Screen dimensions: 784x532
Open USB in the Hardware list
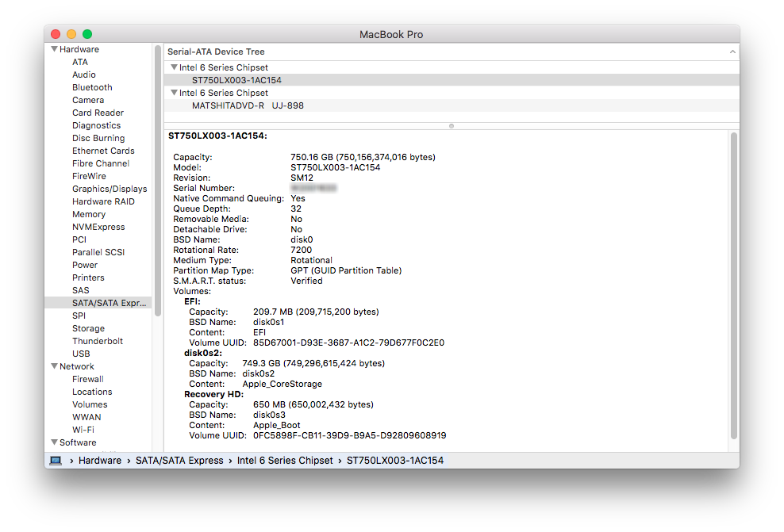(81, 354)
